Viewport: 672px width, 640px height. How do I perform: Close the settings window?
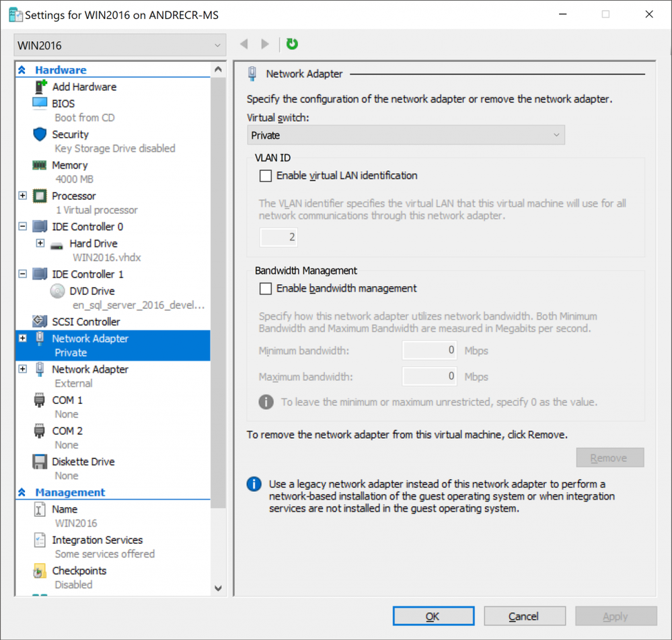coord(649,15)
